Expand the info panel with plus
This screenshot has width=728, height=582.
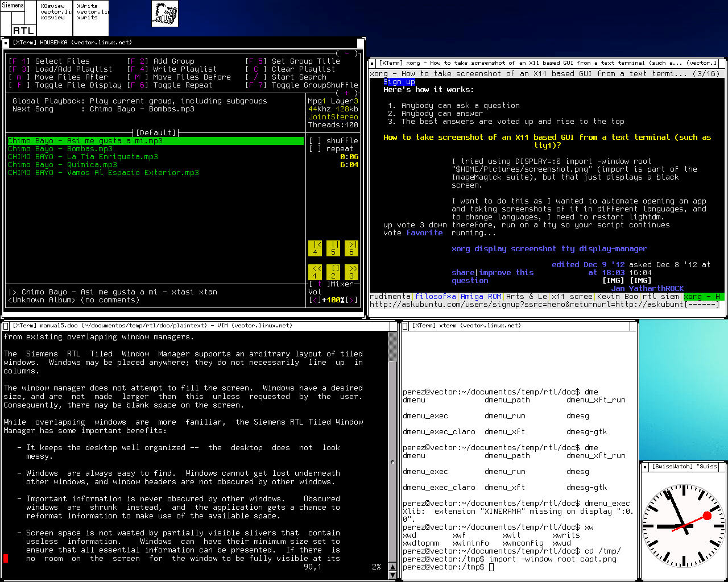click(347, 93)
